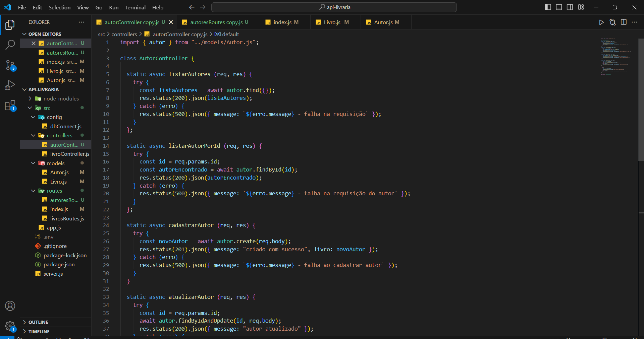Click the Run Code play icon
Image resolution: width=644 pixels, height=339 pixels.
(x=601, y=22)
